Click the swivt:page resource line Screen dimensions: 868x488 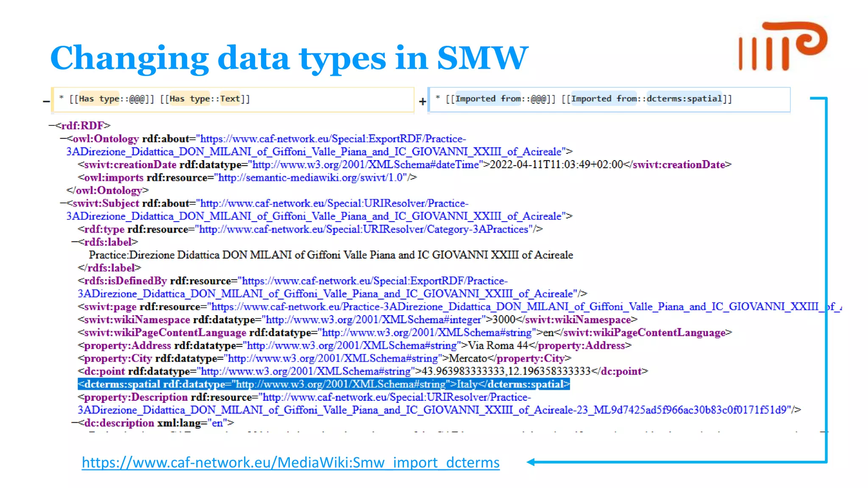coord(460,307)
